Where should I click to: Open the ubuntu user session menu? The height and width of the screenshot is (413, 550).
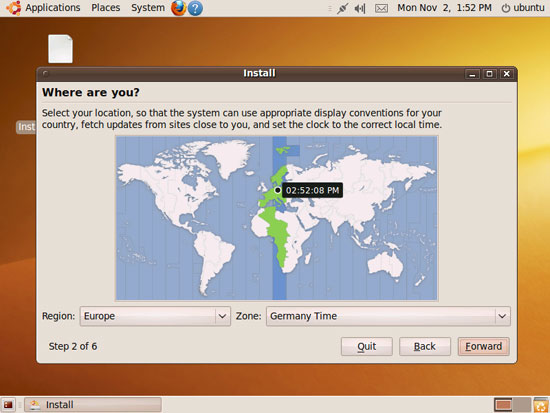point(523,8)
